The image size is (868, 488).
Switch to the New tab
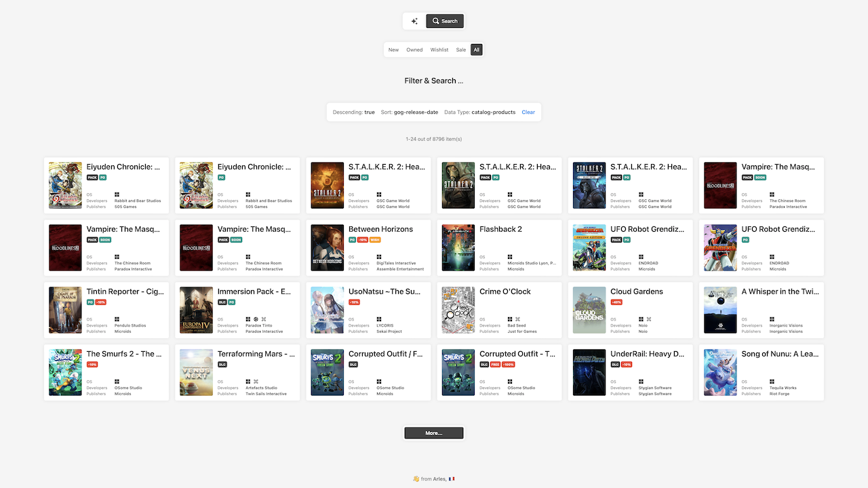(x=393, y=49)
